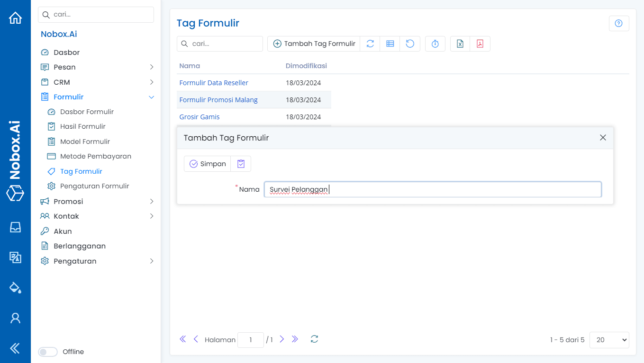The width and height of the screenshot is (644, 363).
Task: Toggle the Offline switch
Action: tap(47, 352)
